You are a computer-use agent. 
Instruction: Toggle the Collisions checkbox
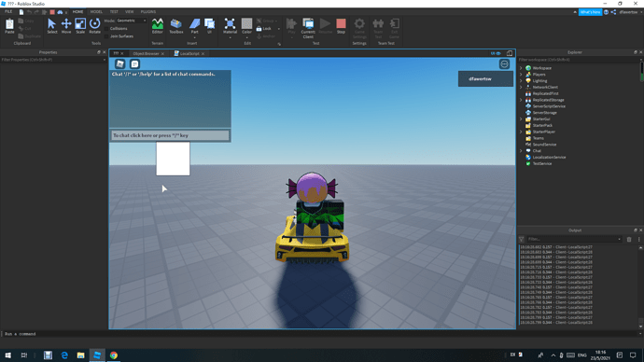(107, 29)
